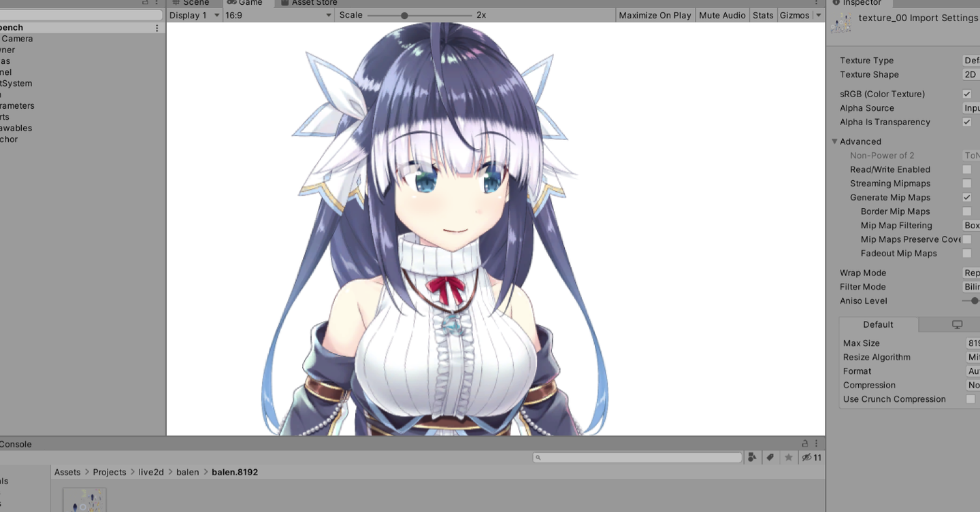Go to balen folder in the breadcrumb
The width and height of the screenshot is (980, 512).
coord(188,472)
